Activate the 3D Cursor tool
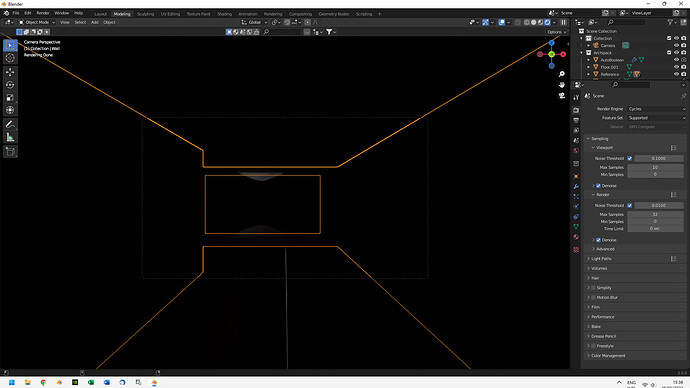Viewport: 690px width, 388px height. pyautogui.click(x=10, y=58)
